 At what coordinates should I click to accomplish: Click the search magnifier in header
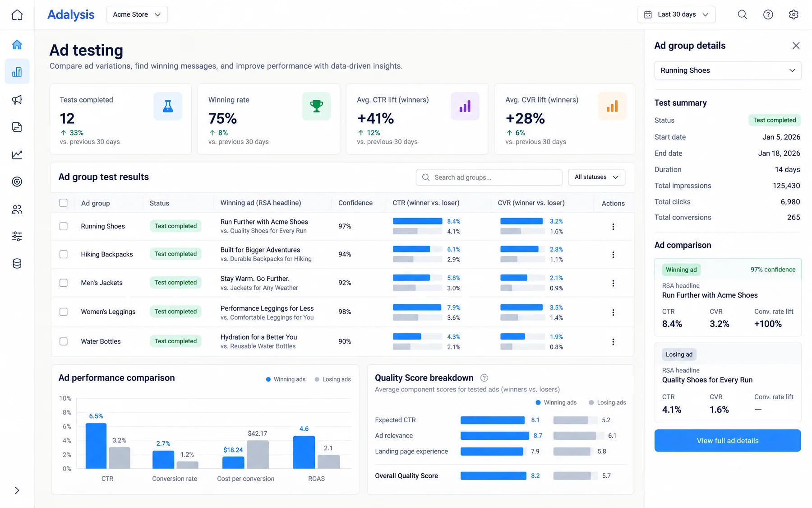pyautogui.click(x=743, y=14)
